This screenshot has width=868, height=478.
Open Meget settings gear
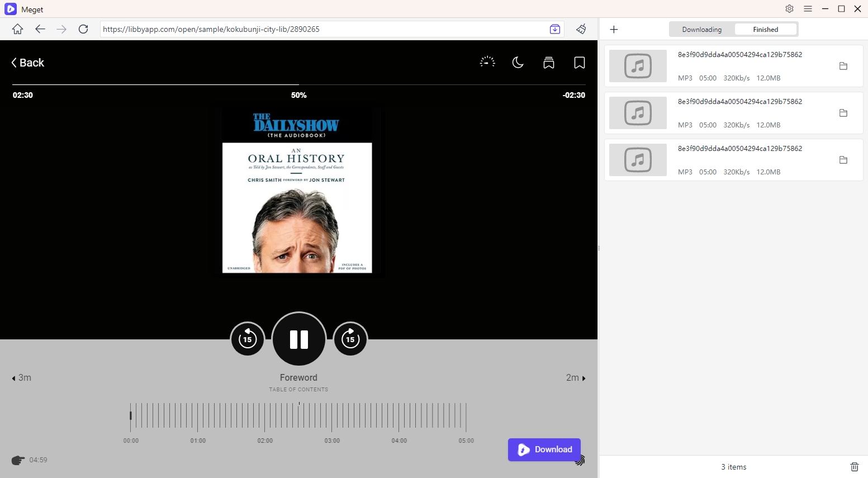click(789, 9)
